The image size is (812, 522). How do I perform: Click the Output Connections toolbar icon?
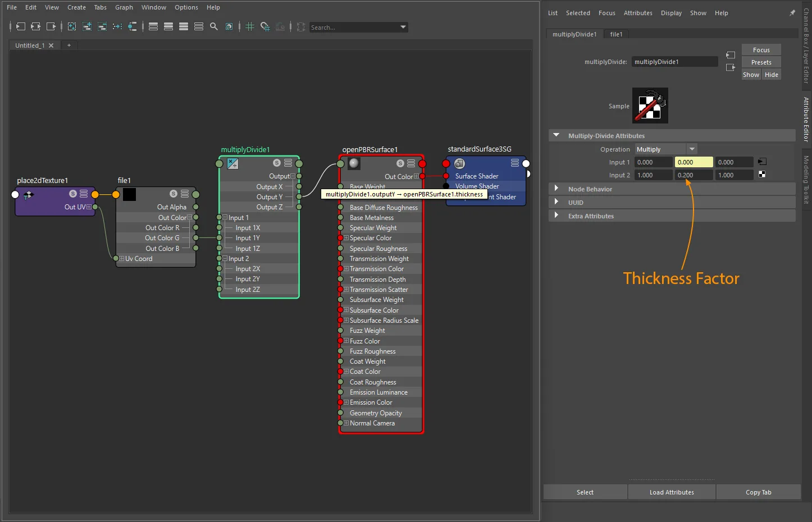(x=51, y=26)
